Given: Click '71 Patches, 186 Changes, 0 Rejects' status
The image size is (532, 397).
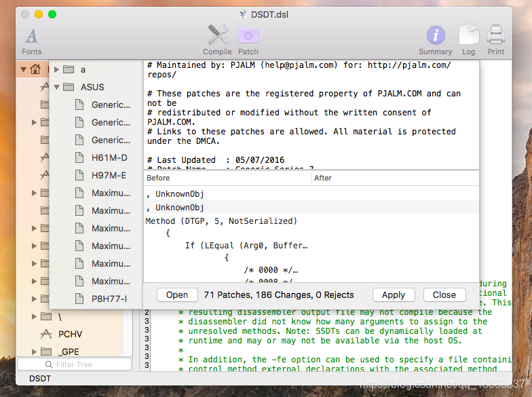Looking at the screenshot, I should (279, 295).
